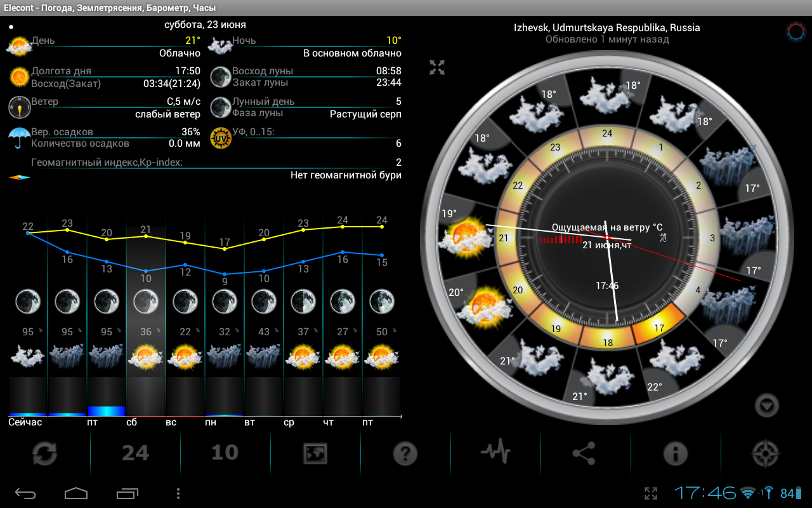Tap the fullscreen arrows beside the clock
Image resolution: width=812 pixels, height=508 pixels.
(437, 68)
